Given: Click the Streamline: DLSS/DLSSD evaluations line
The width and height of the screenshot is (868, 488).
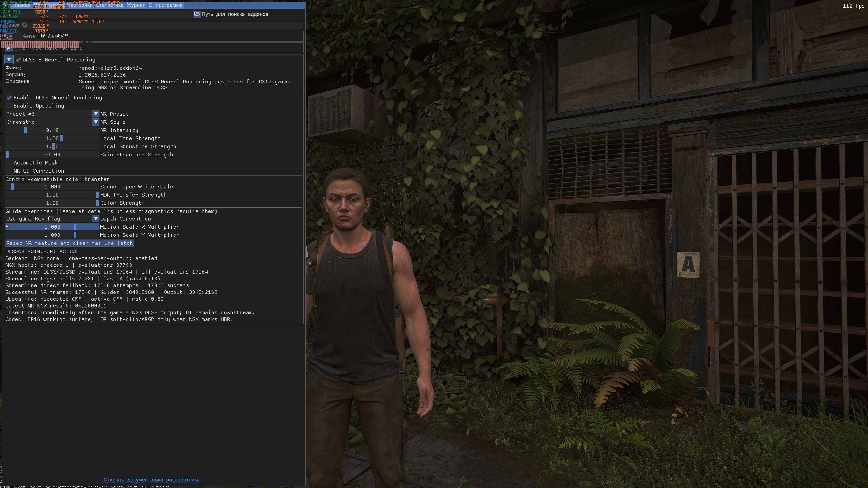Looking at the screenshot, I should (x=107, y=272).
